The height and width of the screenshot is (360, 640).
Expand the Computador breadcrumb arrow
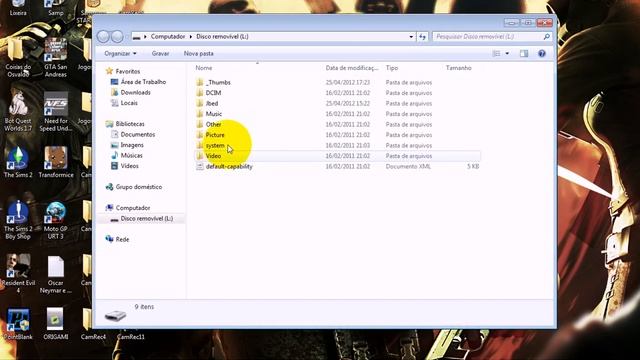tap(190, 37)
